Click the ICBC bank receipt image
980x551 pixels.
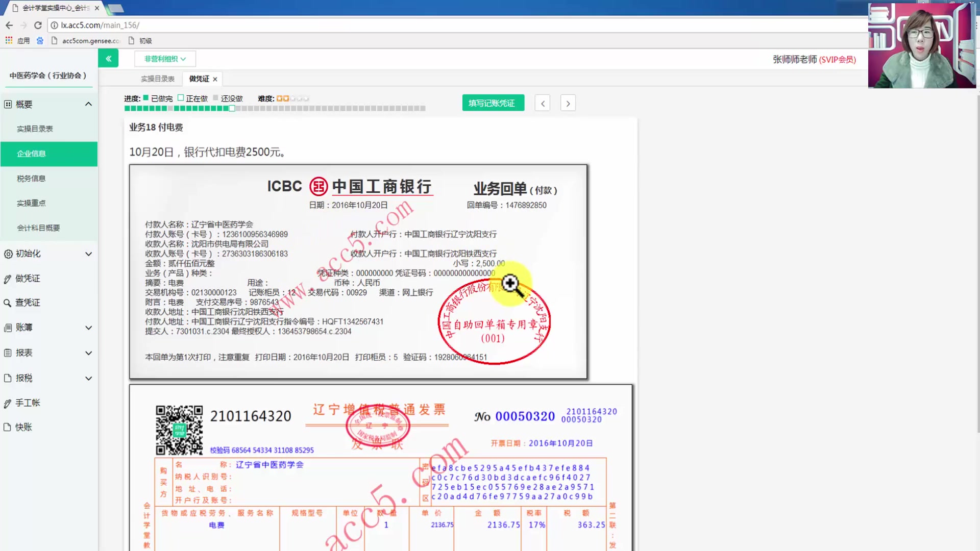point(358,271)
